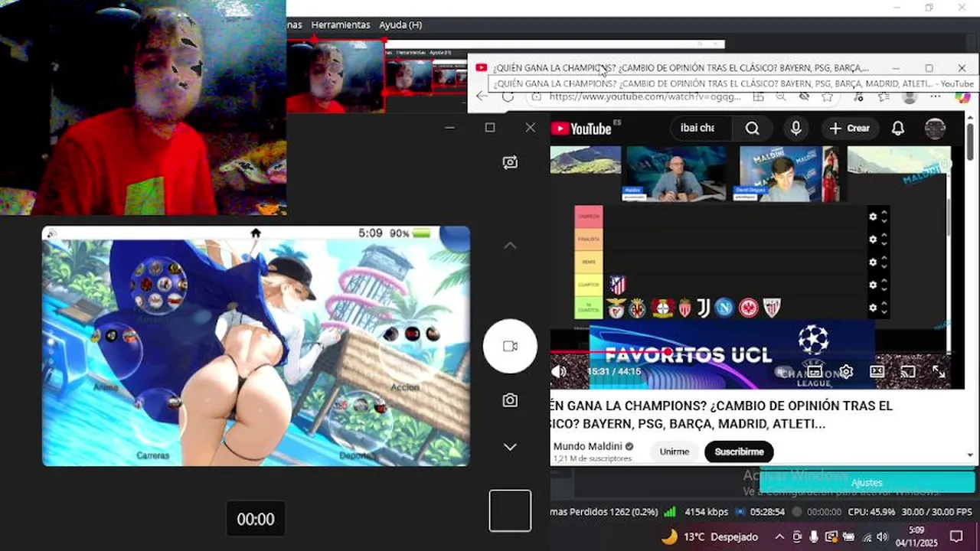Open the YouTube account avatar menu
The image size is (980, 551).
(x=935, y=128)
